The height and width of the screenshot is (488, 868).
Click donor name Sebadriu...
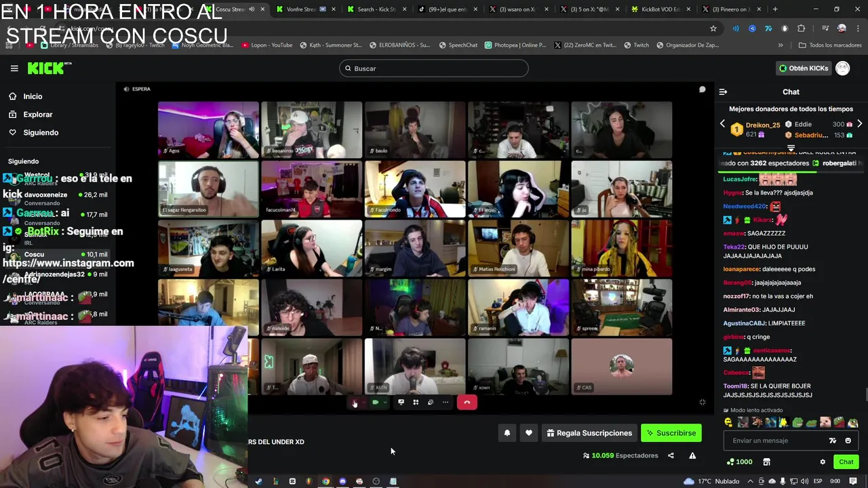pyautogui.click(x=811, y=136)
